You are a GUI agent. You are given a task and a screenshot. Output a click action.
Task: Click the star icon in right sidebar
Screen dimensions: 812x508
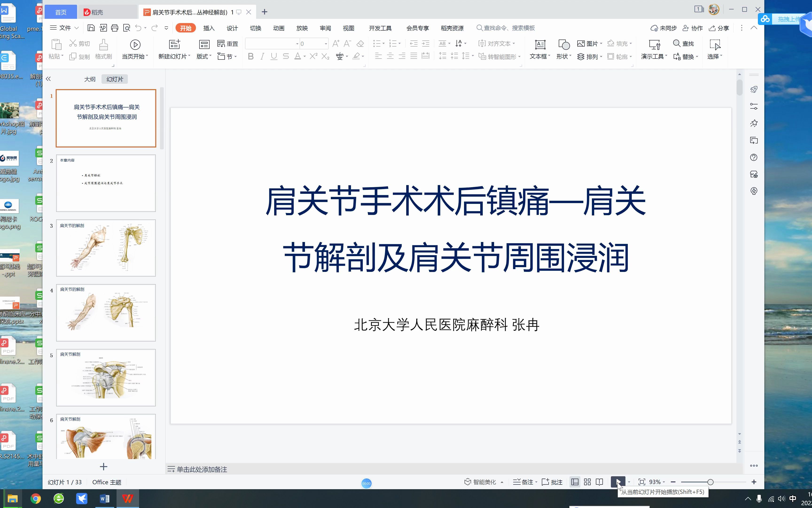pos(754,123)
